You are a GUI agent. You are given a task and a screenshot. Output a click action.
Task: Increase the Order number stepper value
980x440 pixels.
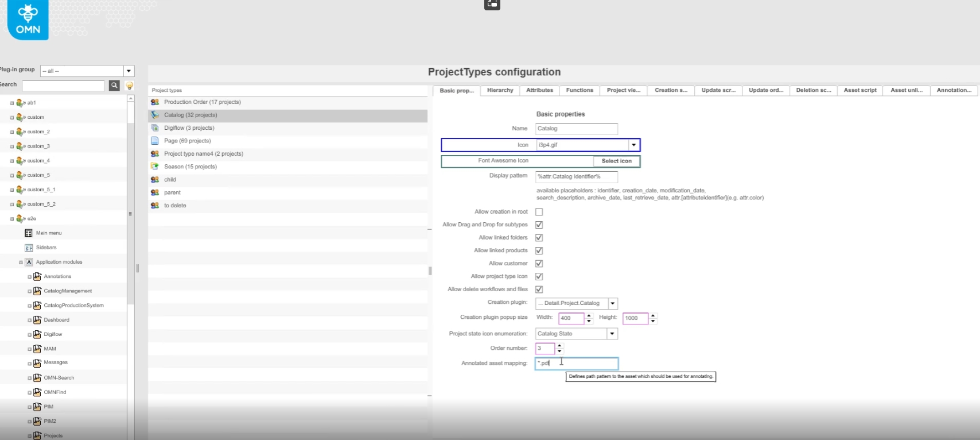pos(559,346)
